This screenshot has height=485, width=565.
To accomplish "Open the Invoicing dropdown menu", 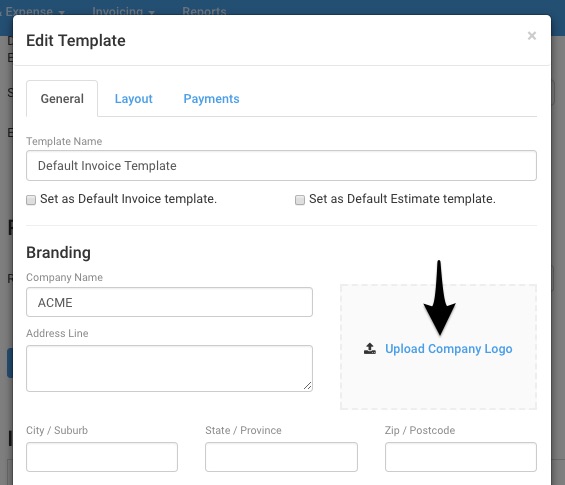I will [123, 12].
